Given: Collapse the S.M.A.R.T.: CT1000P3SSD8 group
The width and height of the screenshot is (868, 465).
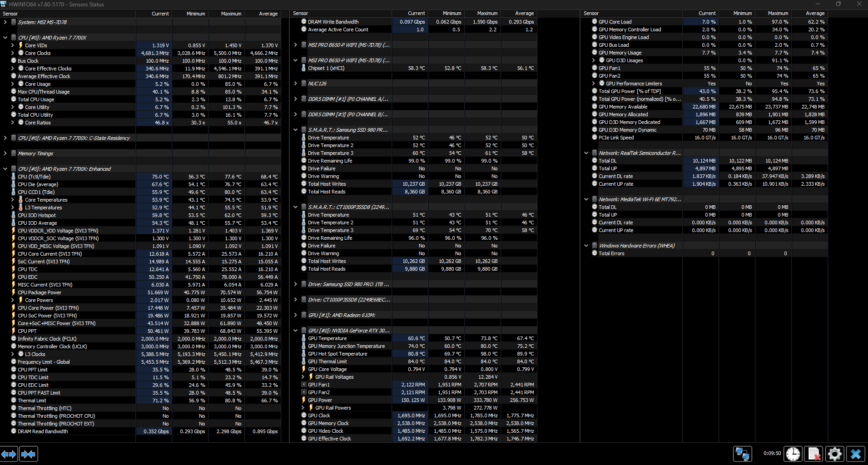Looking at the screenshot, I should pyautogui.click(x=295, y=207).
